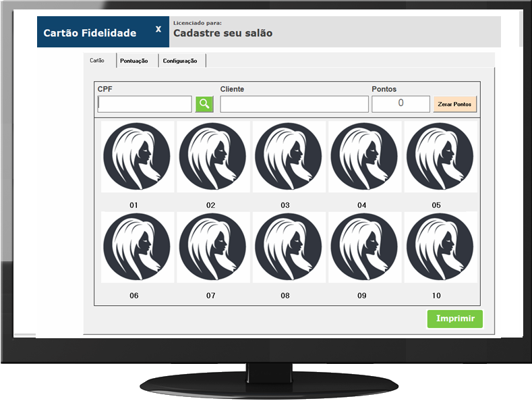Image resolution: width=532 pixels, height=401 pixels.
Task: Click into the Cliente text field
Action: click(294, 104)
